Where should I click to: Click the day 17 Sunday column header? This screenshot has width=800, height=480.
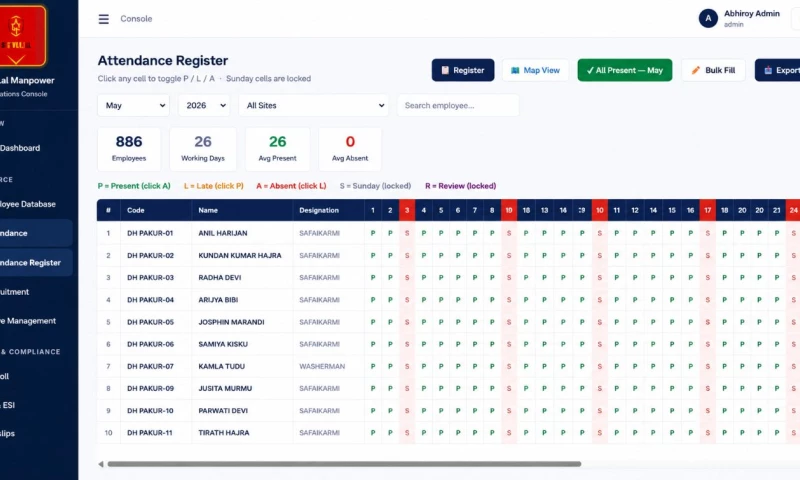click(x=708, y=210)
